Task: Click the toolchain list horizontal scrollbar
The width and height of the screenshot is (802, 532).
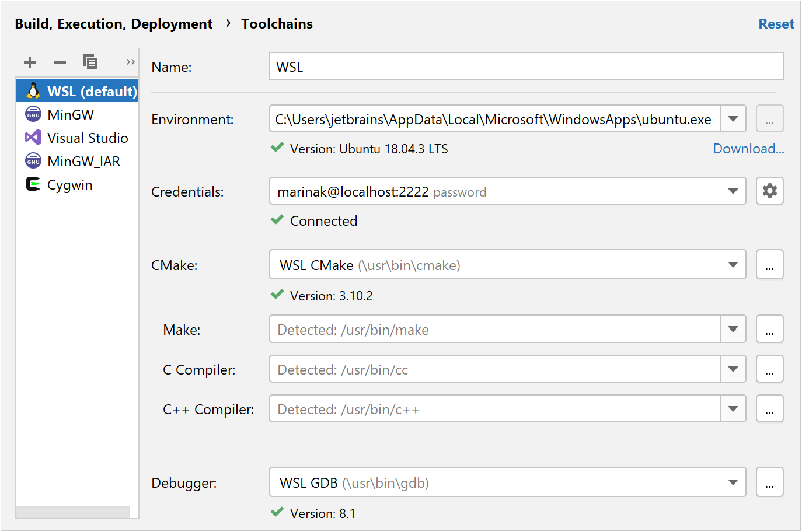Action: pyautogui.click(x=73, y=512)
